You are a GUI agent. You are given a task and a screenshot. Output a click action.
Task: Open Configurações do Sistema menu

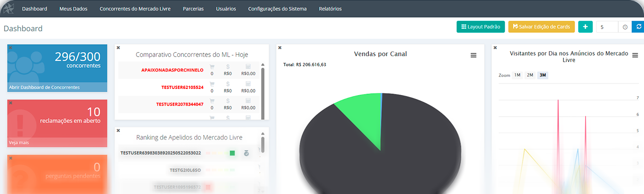277,9
